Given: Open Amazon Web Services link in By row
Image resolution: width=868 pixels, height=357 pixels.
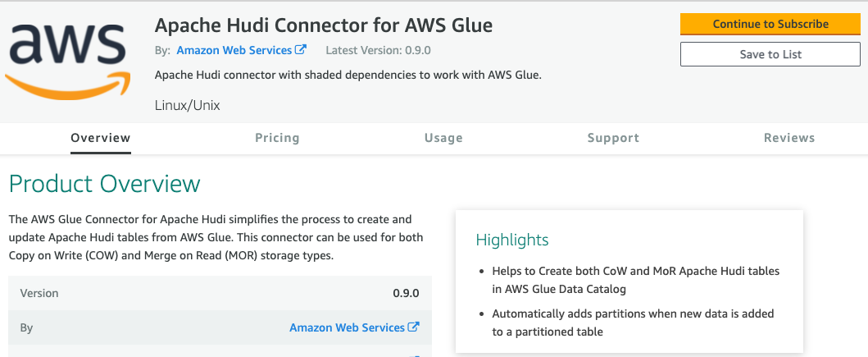Looking at the screenshot, I should [347, 327].
